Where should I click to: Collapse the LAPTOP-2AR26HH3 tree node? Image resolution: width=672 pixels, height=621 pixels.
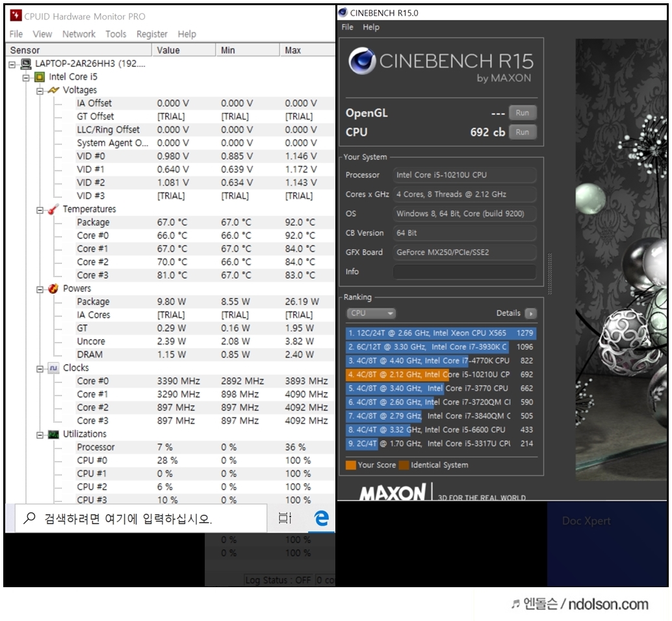point(12,64)
